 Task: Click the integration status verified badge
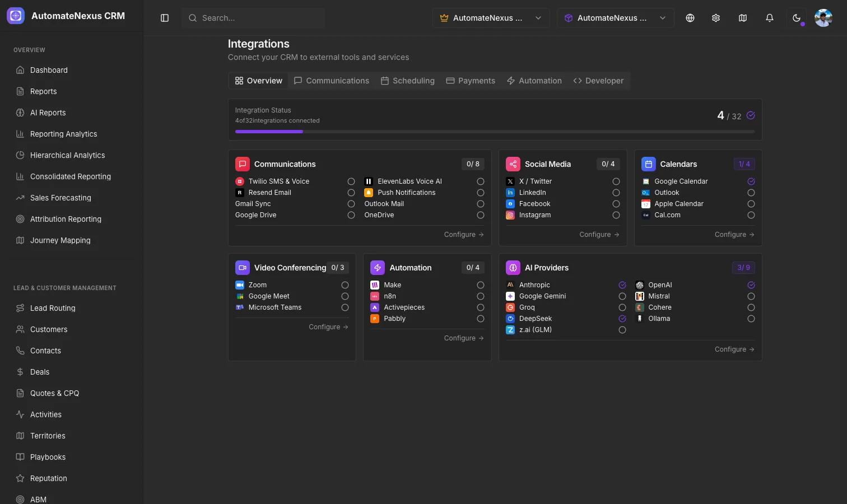coord(751,115)
